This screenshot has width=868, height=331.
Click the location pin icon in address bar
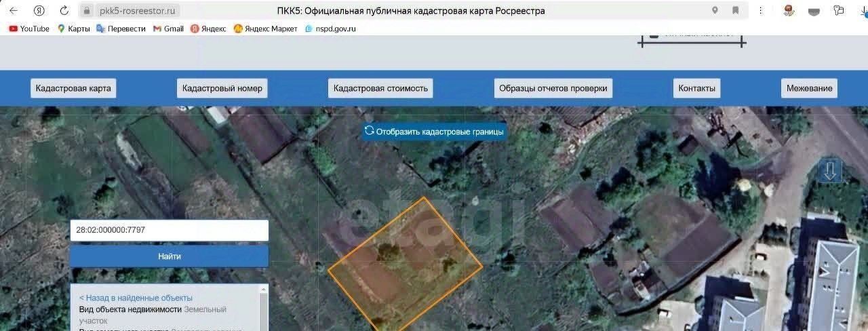715,11
